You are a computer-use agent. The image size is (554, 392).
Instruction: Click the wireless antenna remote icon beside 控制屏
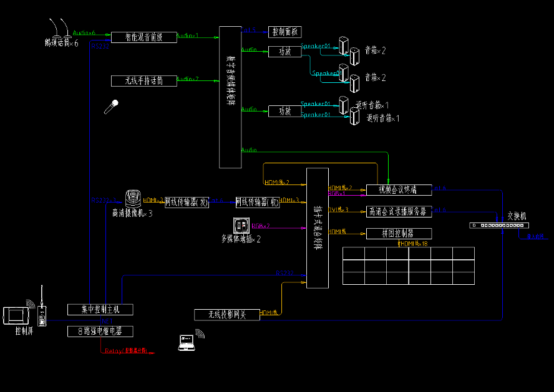coord(42,311)
